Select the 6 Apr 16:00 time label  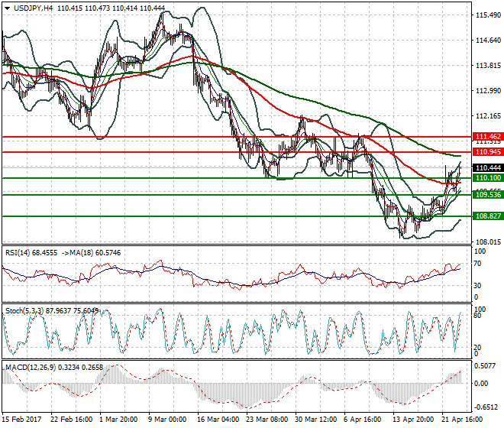coord(362,420)
